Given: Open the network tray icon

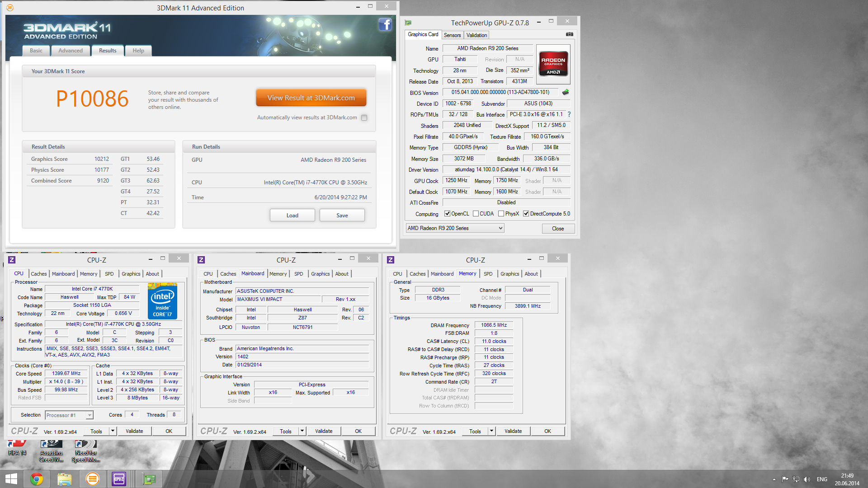Looking at the screenshot, I should coord(796,479).
